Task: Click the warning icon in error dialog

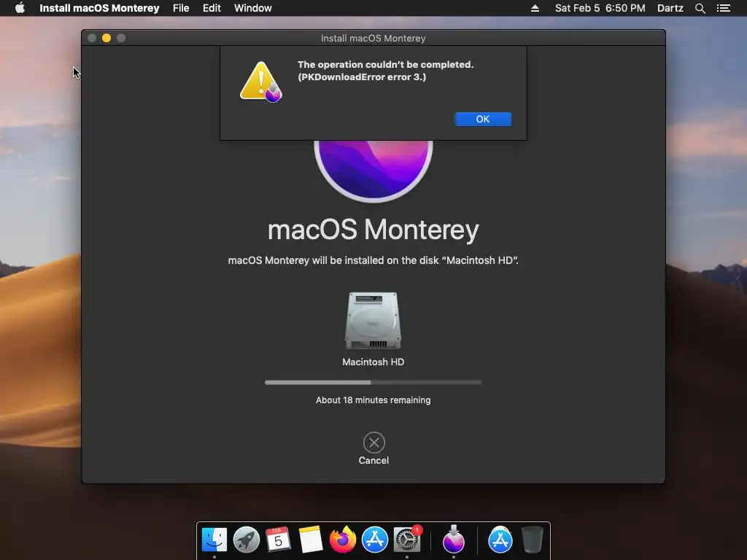Action: [x=261, y=82]
